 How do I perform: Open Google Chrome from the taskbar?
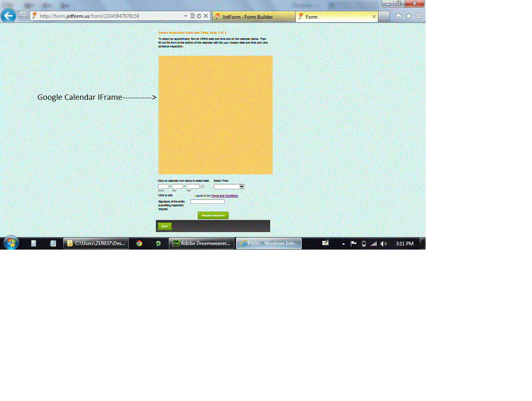click(x=139, y=243)
